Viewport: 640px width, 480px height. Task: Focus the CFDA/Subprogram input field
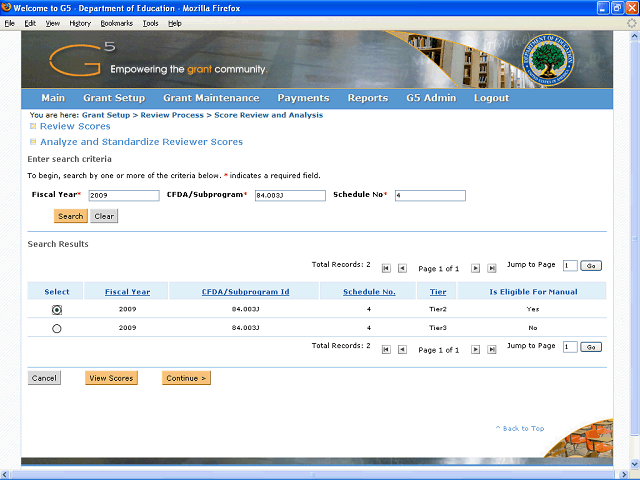pyautogui.click(x=290, y=195)
